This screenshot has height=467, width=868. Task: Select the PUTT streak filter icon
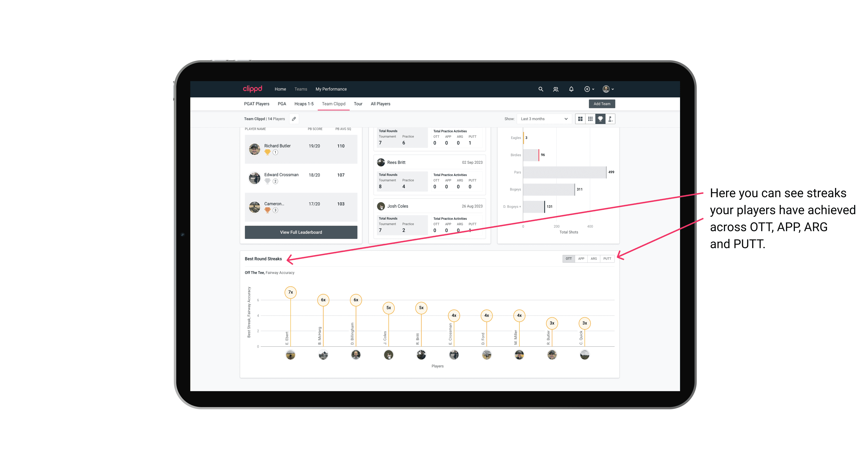(x=608, y=258)
